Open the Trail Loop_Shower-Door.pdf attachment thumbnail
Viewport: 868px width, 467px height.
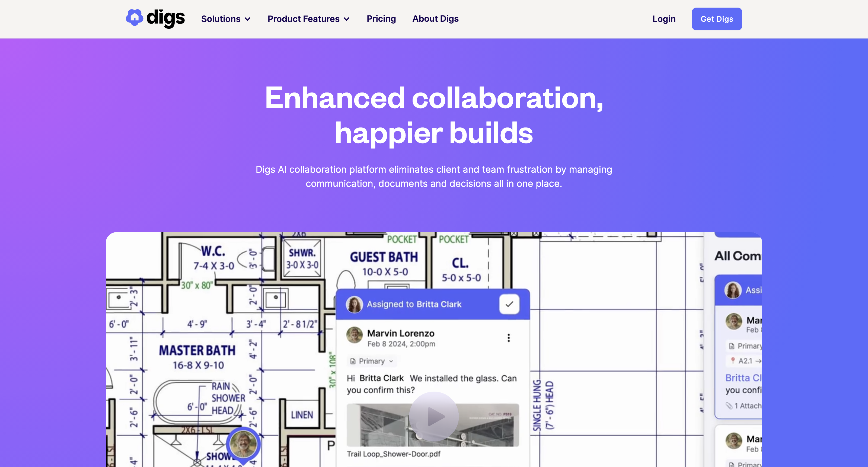click(433, 425)
